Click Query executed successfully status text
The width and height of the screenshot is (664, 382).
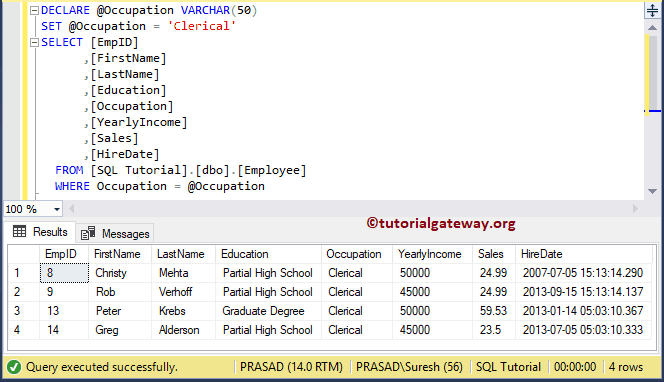click(102, 367)
